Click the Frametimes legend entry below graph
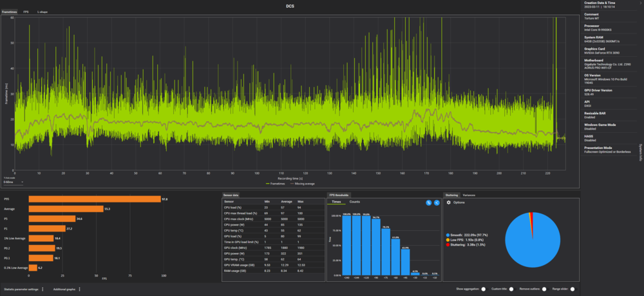Screen dimensions: 644x296 (275, 183)
